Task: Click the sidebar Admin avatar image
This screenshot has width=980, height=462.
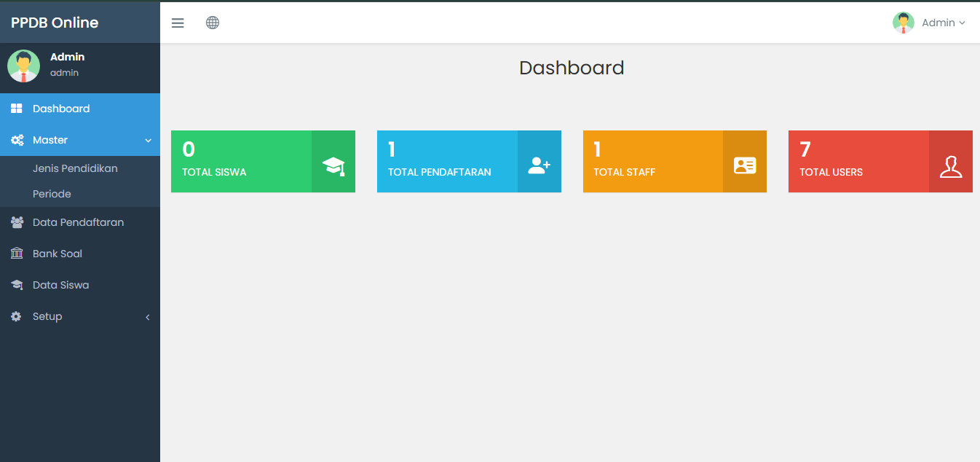Action: pyautogui.click(x=24, y=66)
